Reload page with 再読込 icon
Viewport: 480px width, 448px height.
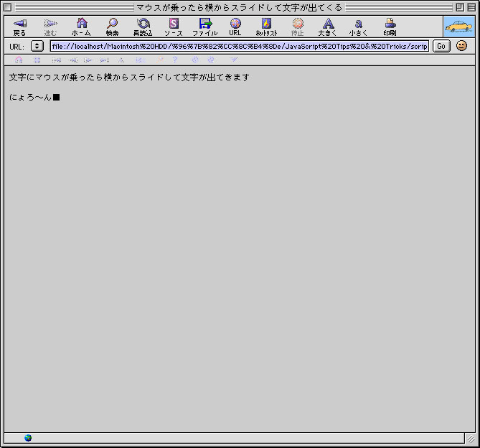tap(143, 23)
